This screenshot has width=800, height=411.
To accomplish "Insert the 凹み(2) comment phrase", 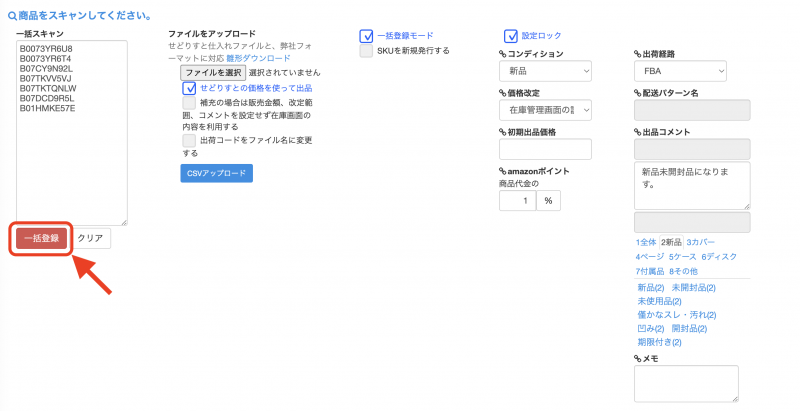I will click(651, 329).
